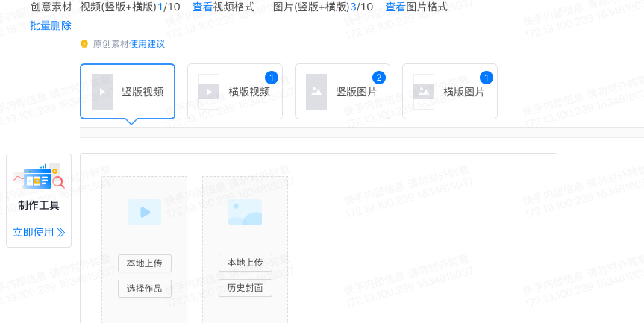Click the 竖版图片 portrait image icon
Image resolution: width=644 pixels, height=326 pixels.
point(316,92)
